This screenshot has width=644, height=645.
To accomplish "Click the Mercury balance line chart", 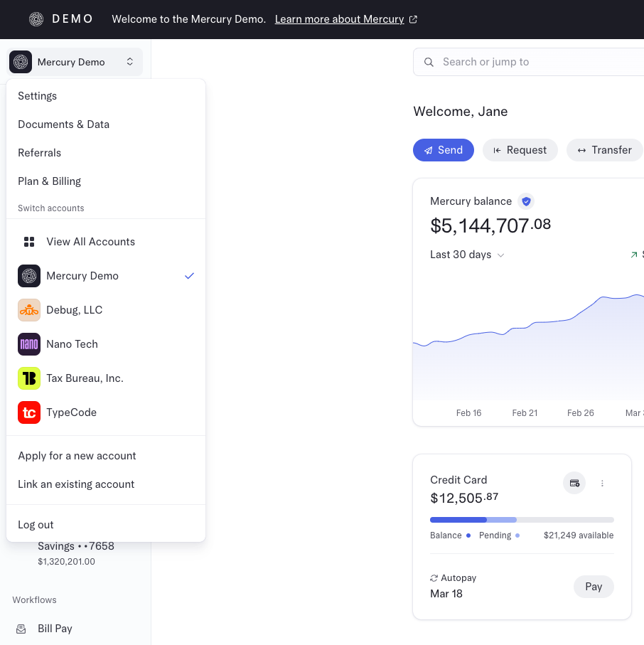I will coord(528,348).
